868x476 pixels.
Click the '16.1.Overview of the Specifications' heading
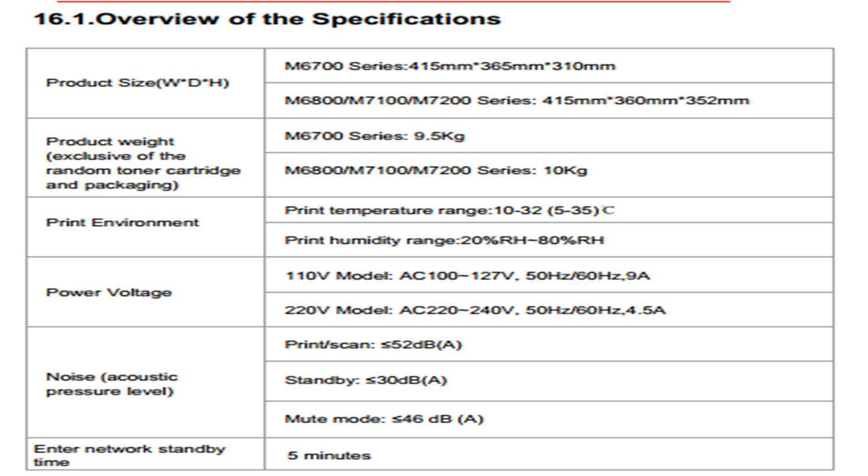pos(267,19)
